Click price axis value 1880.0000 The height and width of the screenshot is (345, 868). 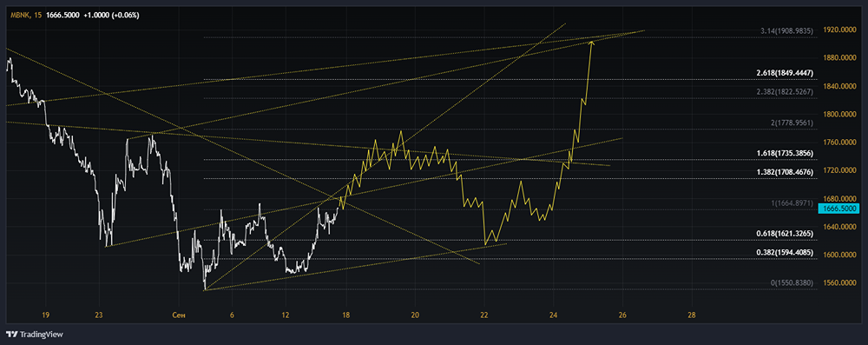point(839,57)
